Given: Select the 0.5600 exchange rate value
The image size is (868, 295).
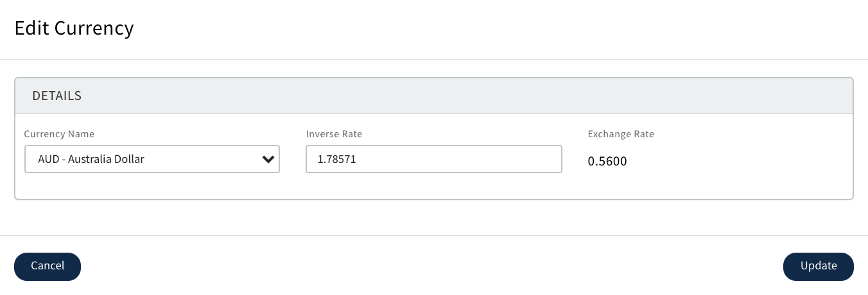Looking at the screenshot, I should click(x=607, y=161).
